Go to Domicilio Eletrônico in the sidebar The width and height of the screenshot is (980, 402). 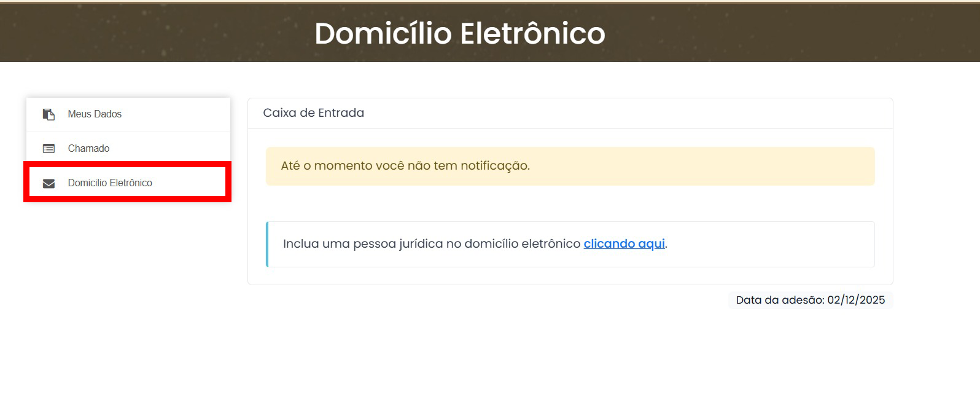(110, 183)
